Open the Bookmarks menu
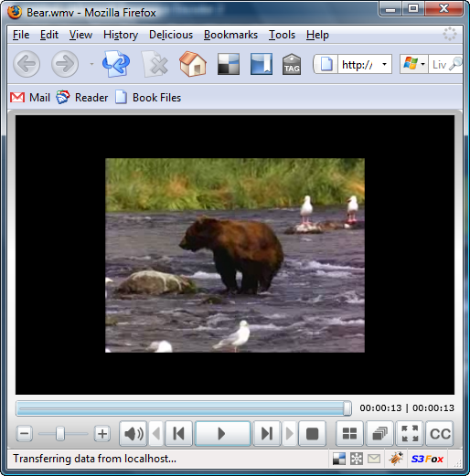This screenshot has height=476, width=470. (230, 35)
